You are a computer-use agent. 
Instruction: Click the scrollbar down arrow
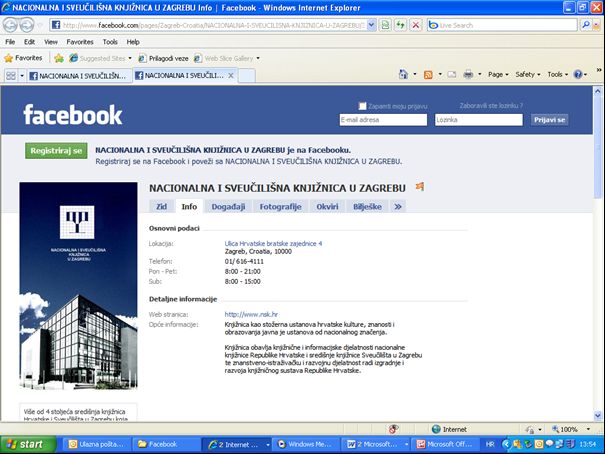pos(598,416)
